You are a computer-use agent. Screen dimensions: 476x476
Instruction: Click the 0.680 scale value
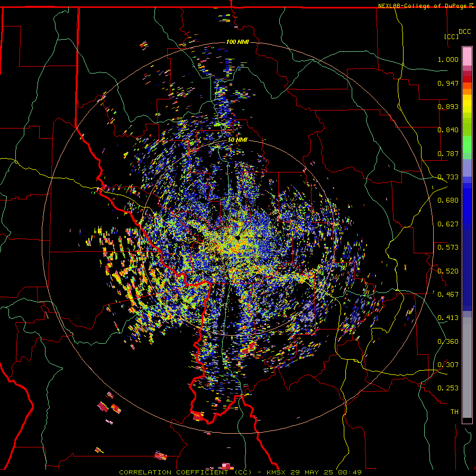tap(448, 200)
